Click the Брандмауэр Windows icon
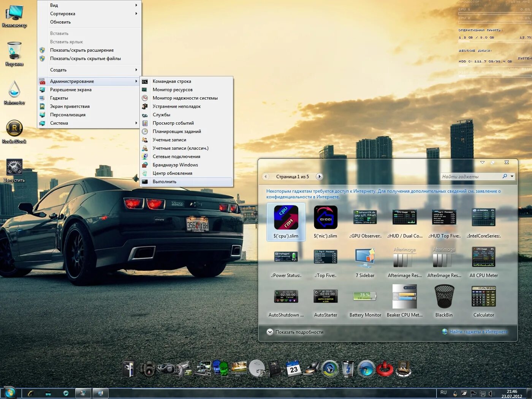This screenshot has height=399, width=532. [x=145, y=165]
